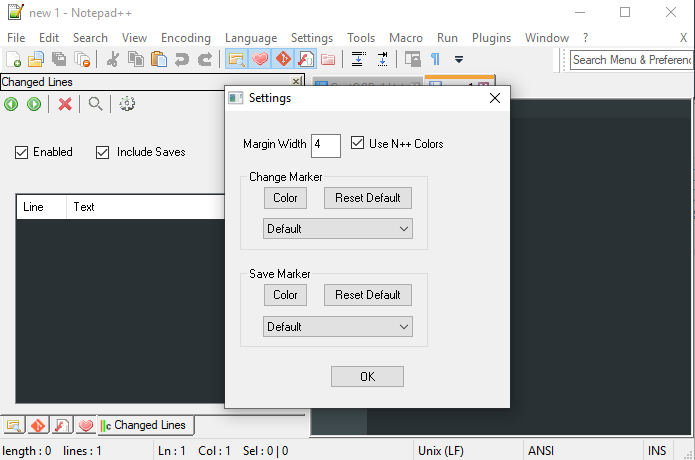Confirm the Settings dialog with OK

pos(367,376)
